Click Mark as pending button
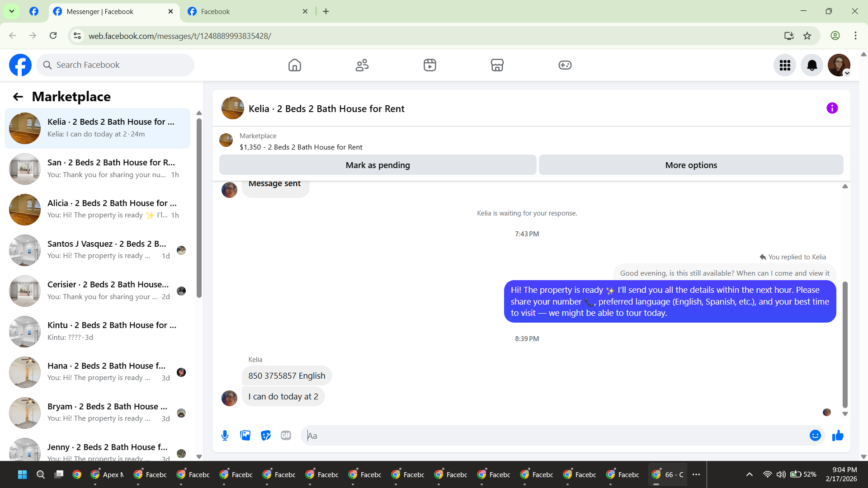Viewport: 868px width, 488px height. [x=377, y=165]
